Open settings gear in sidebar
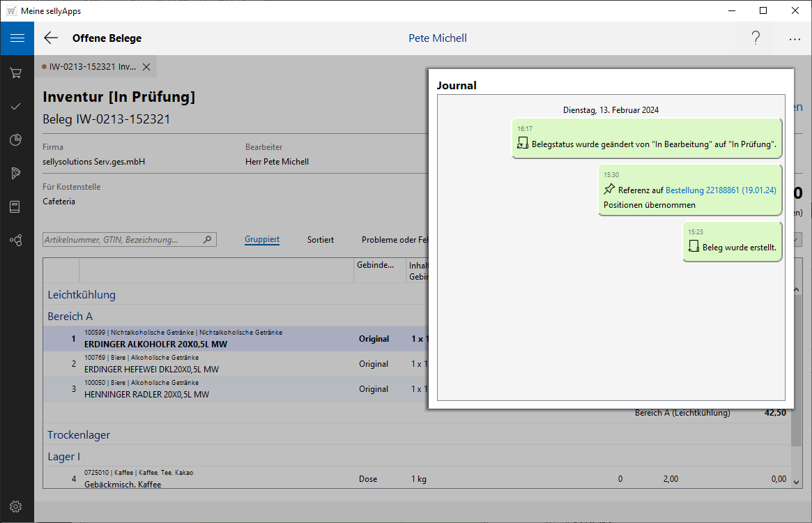This screenshot has width=812, height=523. click(x=16, y=506)
